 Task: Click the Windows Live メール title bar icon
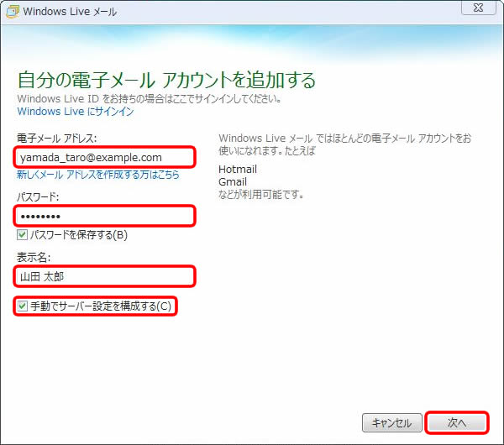[x=11, y=11]
